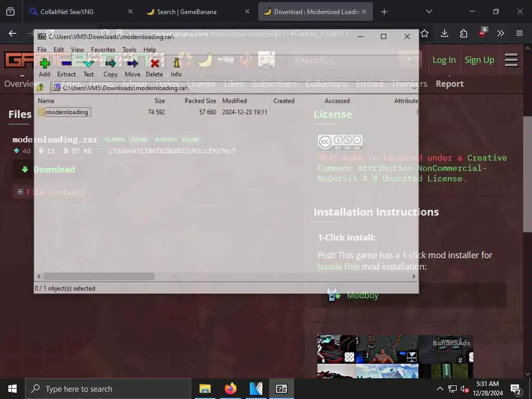Switch to the Search | GameBanana browser tab
The image size is (532, 399).
pos(198,11)
